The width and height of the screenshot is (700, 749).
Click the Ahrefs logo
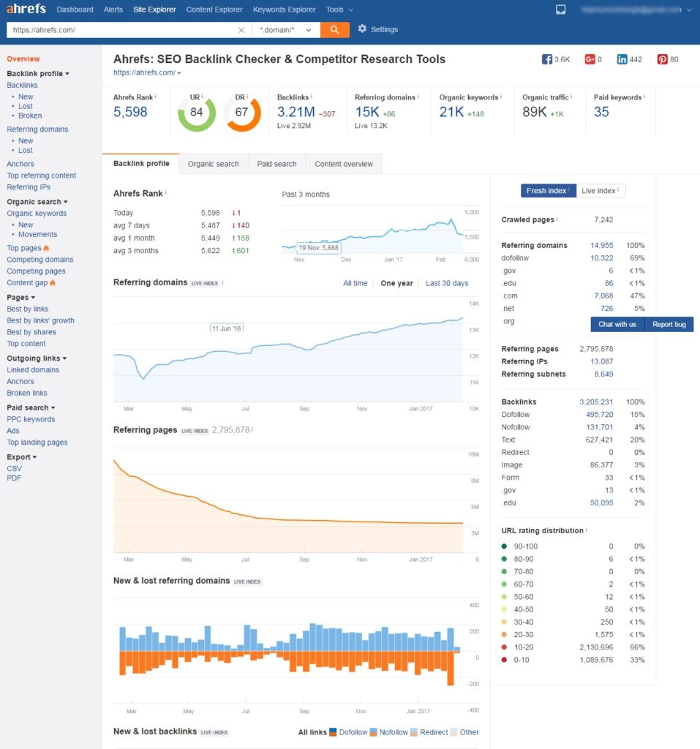click(x=26, y=9)
